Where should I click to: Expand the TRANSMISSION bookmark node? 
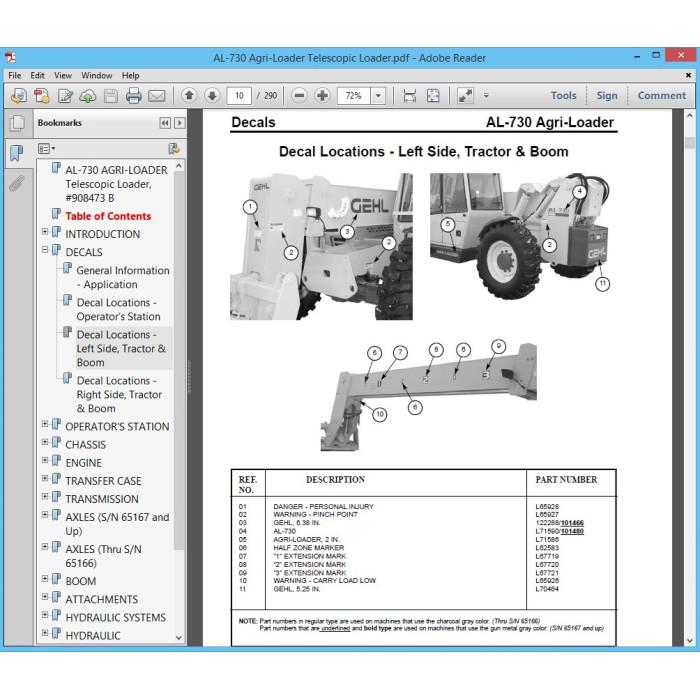[x=45, y=496]
